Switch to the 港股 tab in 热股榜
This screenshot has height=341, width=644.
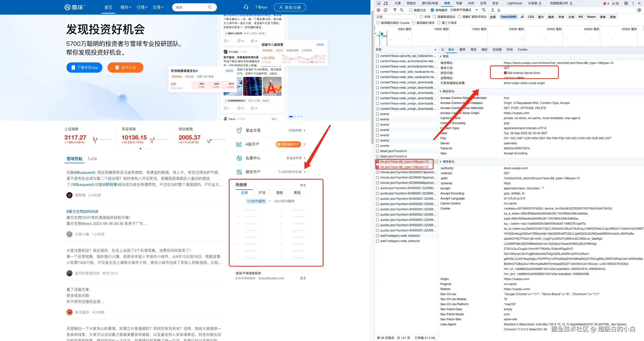279,193
